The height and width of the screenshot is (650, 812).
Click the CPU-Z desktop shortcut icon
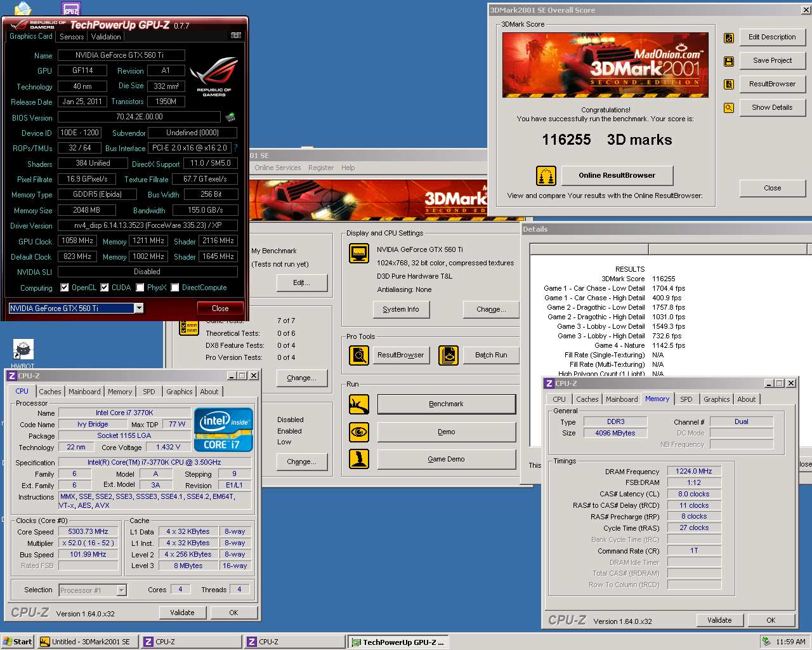[x=71, y=8]
